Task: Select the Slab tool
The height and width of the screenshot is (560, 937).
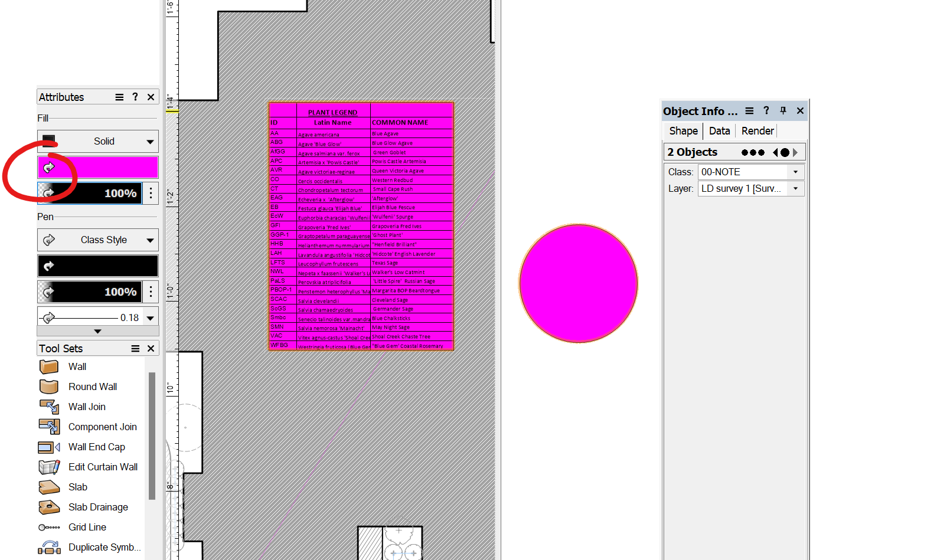Action: [77, 487]
